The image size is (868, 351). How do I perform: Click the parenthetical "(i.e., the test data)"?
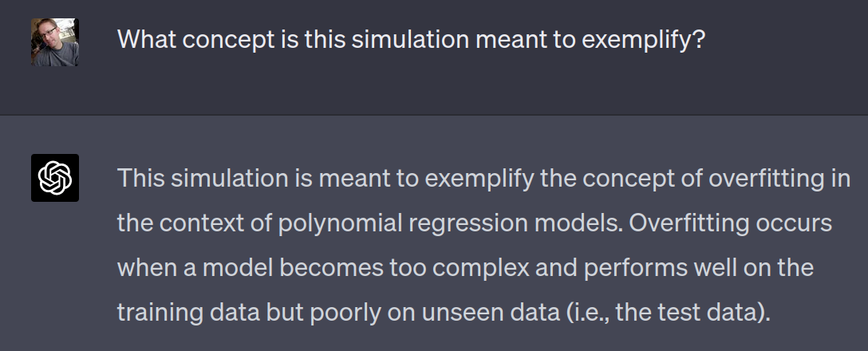pyautogui.click(x=669, y=313)
